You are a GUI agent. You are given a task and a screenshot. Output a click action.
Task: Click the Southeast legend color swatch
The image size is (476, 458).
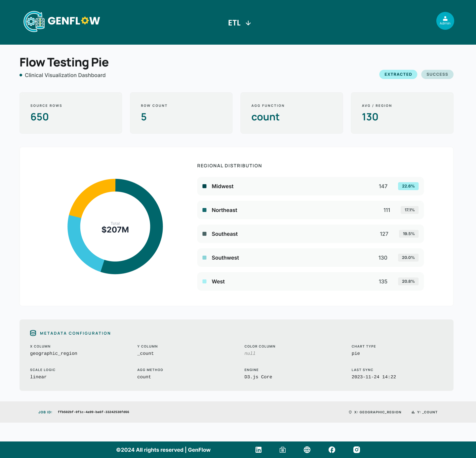204,234
